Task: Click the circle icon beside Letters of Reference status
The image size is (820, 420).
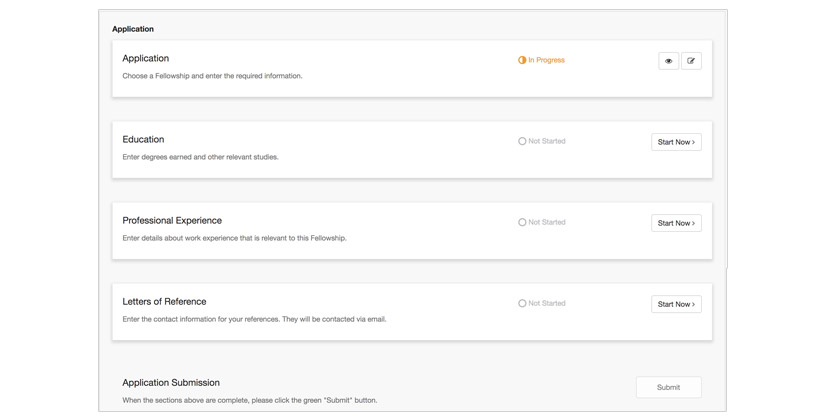Action: tap(522, 303)
